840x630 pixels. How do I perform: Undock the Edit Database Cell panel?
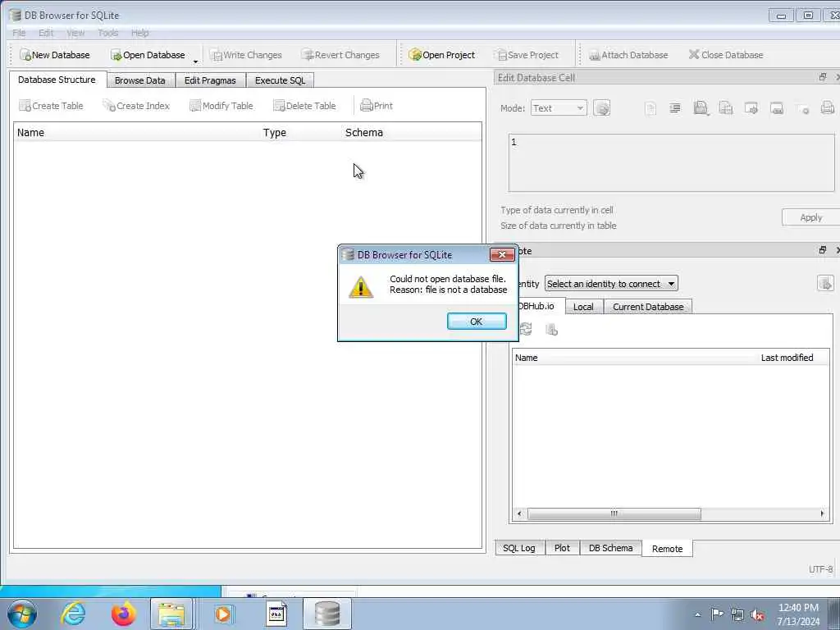coord(822,77)
